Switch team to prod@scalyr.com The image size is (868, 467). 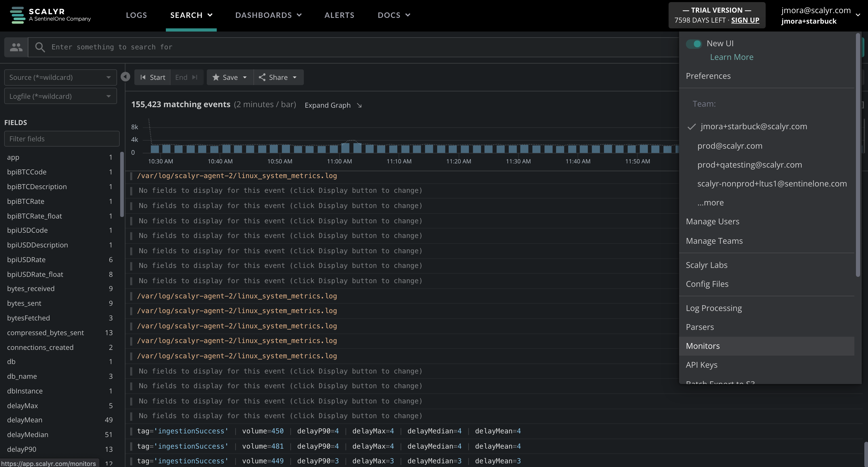(x=729, y=146)
